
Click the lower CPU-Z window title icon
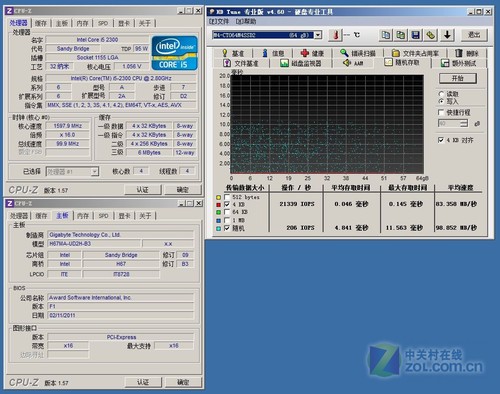coord(10,203)
